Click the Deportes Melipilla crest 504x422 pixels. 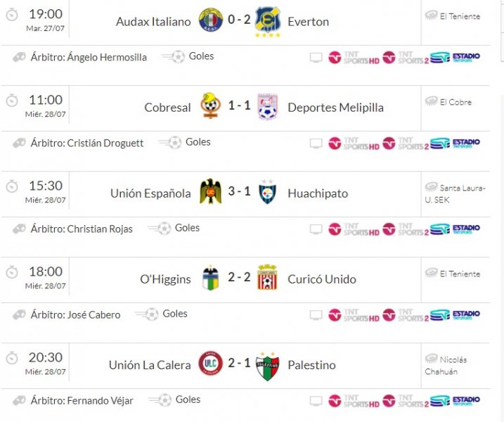[267, 107]
